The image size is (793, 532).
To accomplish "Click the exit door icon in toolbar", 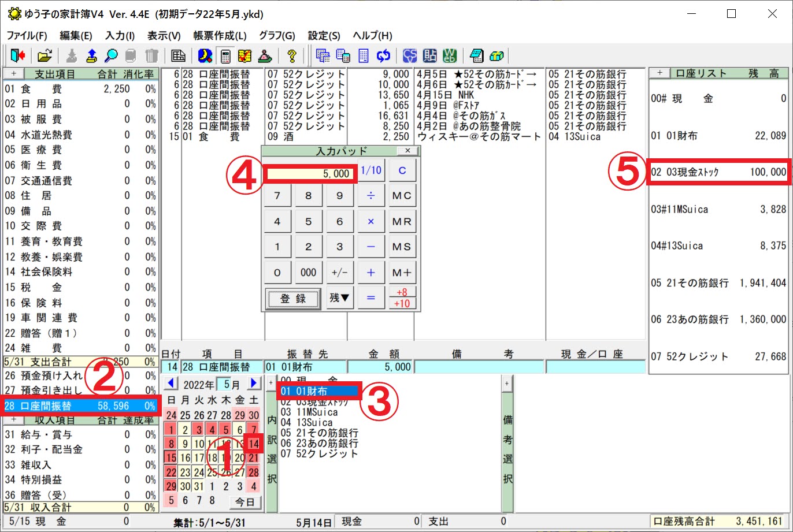I will 18,56.
